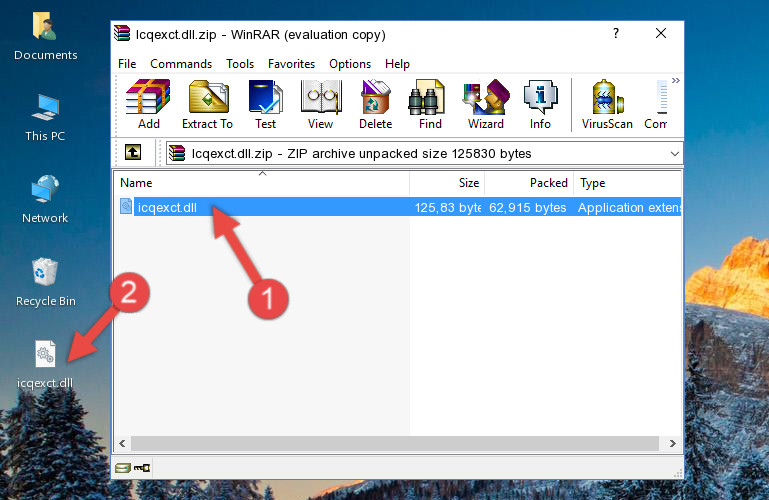Click the disk drive status bar icon

coord(123,468)
